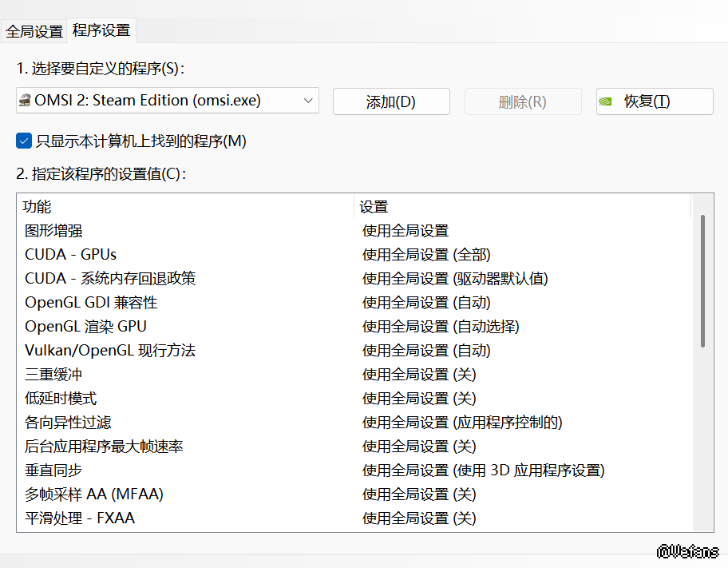Select the 程序设置 tab
The width and height of the screenshot is (728, 568).
click(101, 30)
